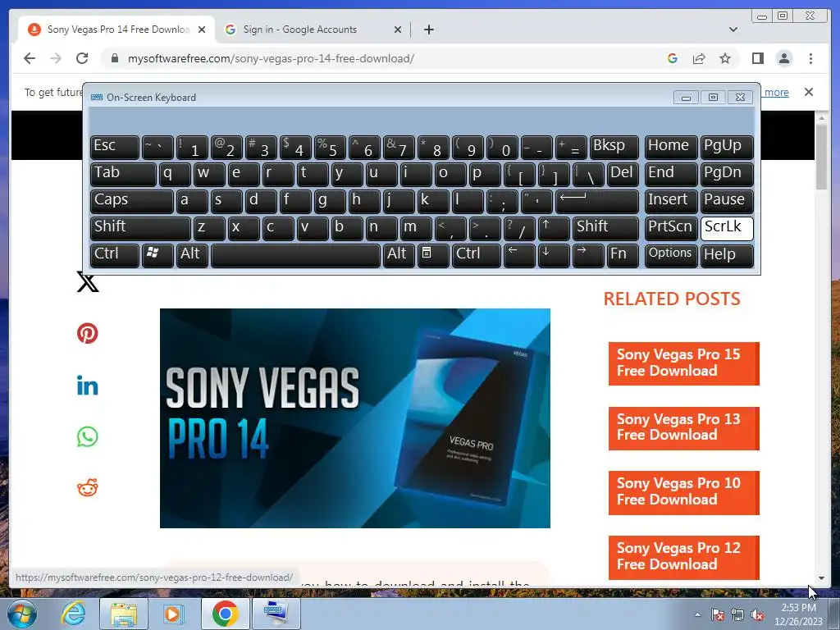Open Sony Vegas Pro 10 Free Download

pyautogui.click(x=683, y=492)
